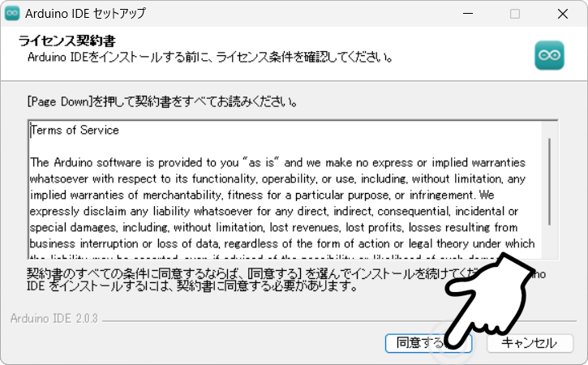Click the 'Arduino IDE 2.0.3' version label
The image size is (588, 365).
click(54, 319)
